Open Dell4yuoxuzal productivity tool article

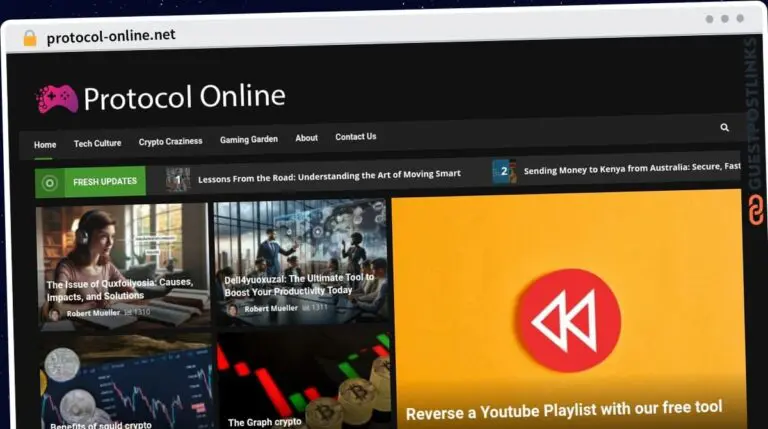pyautogui.click(x=299, y=284)
